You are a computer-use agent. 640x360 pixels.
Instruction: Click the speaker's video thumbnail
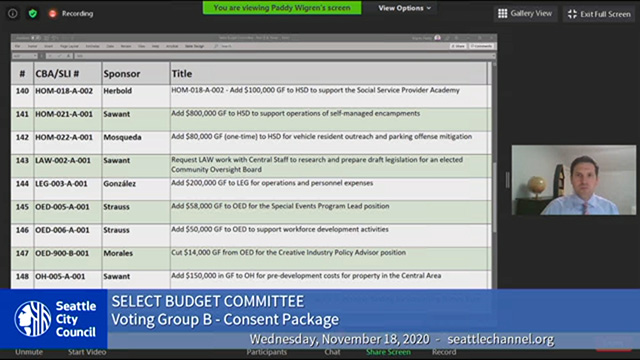pos(573,180)
